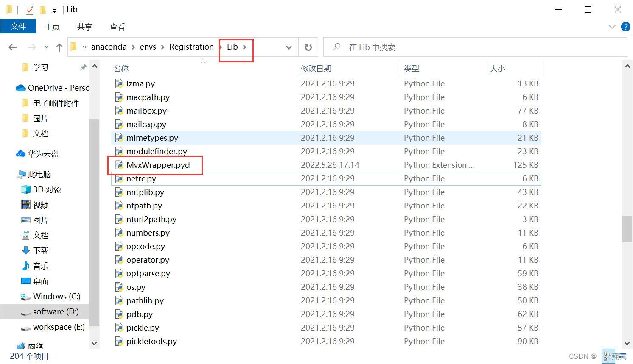Screen dimensions: 633x364
Task: Switch to the 共享 ribbon tab
Action: tap(85, 27)
